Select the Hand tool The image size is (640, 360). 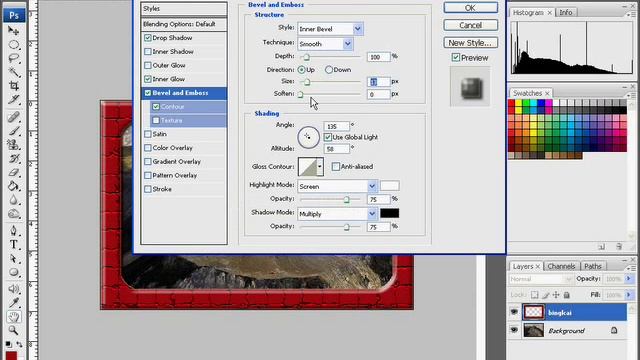tap(13, 317)
